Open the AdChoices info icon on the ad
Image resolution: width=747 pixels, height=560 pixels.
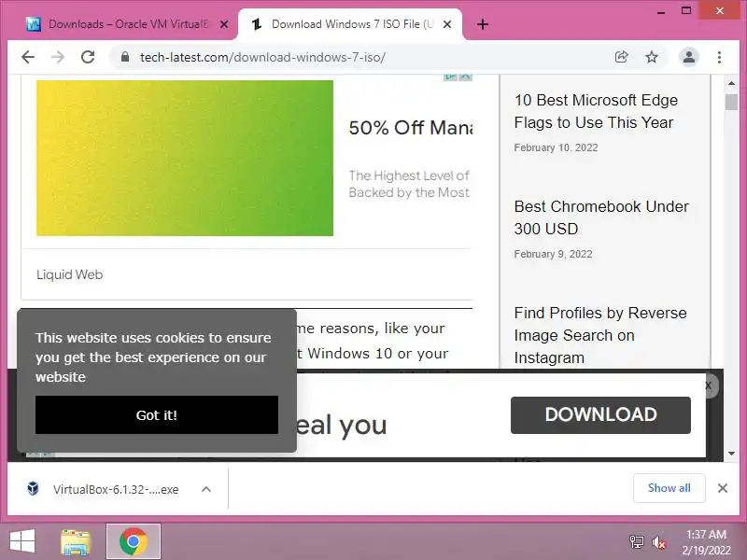tap(451, 77)
